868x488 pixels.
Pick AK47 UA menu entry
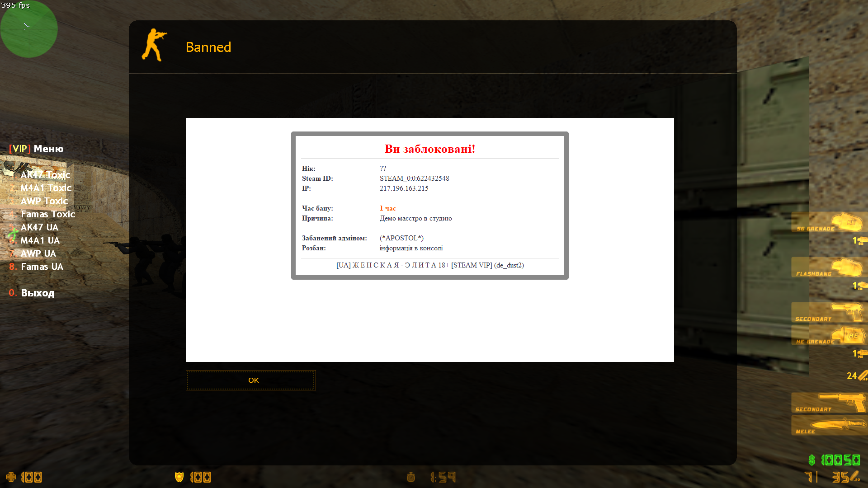point(39,227)
